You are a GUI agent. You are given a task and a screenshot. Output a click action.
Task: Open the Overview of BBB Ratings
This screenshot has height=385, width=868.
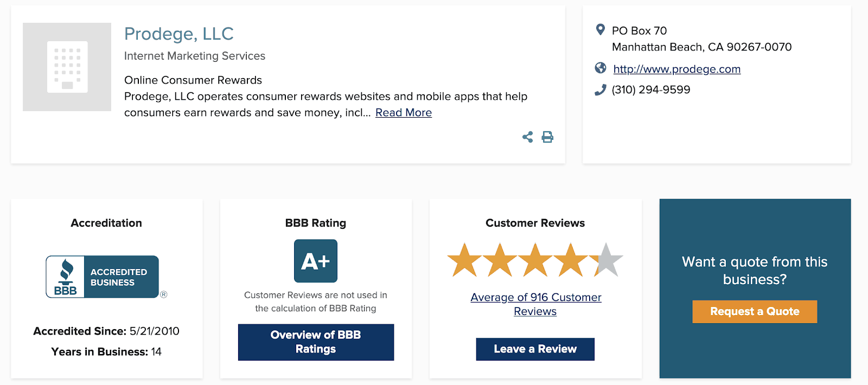point(315,342)
